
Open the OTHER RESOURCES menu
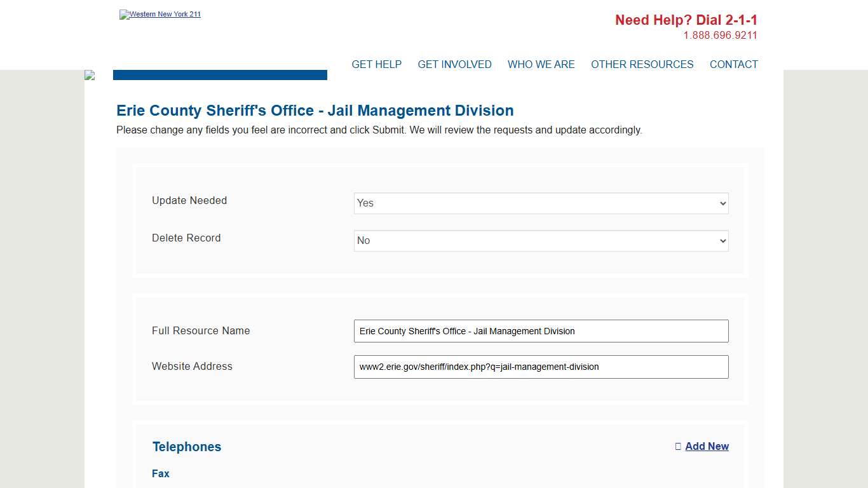tap(642, 64)
